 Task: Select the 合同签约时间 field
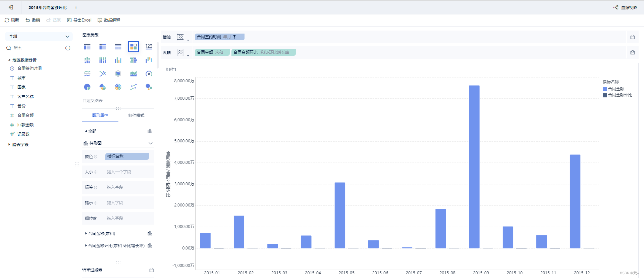tap(30, 68)
